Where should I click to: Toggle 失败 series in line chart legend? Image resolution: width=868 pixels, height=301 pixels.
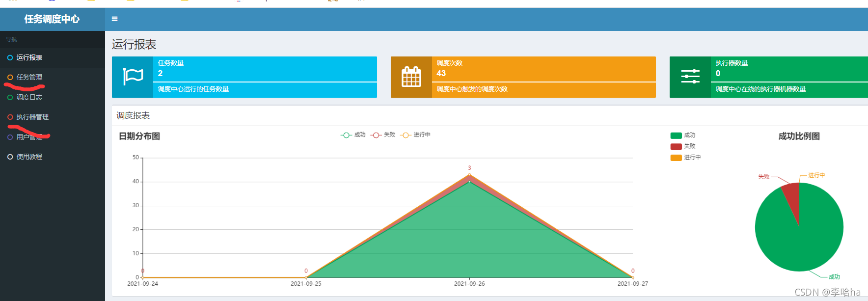pyautogui.click(x=383, y=135)
